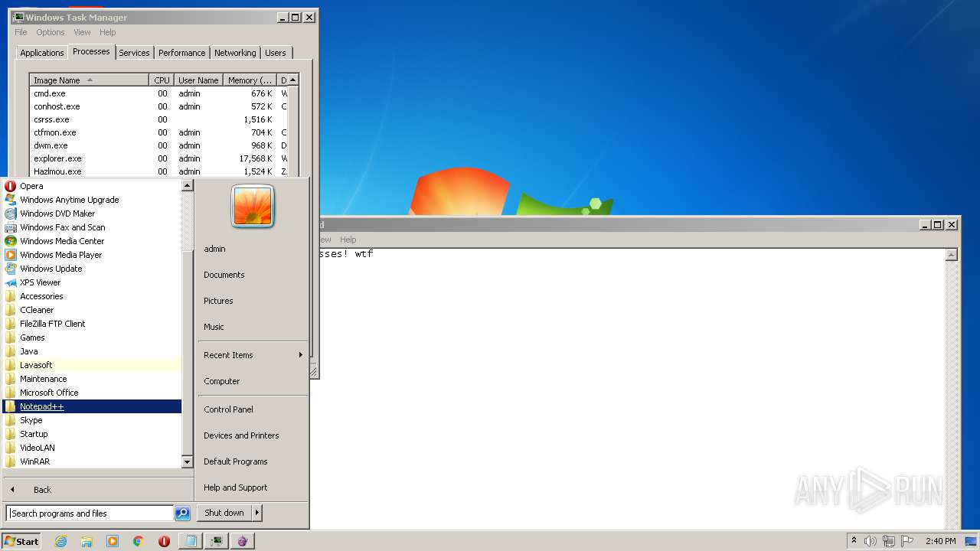The image size is (980, 551).
Task: Switch to Services tab in Task Manager
Action: 134,53
